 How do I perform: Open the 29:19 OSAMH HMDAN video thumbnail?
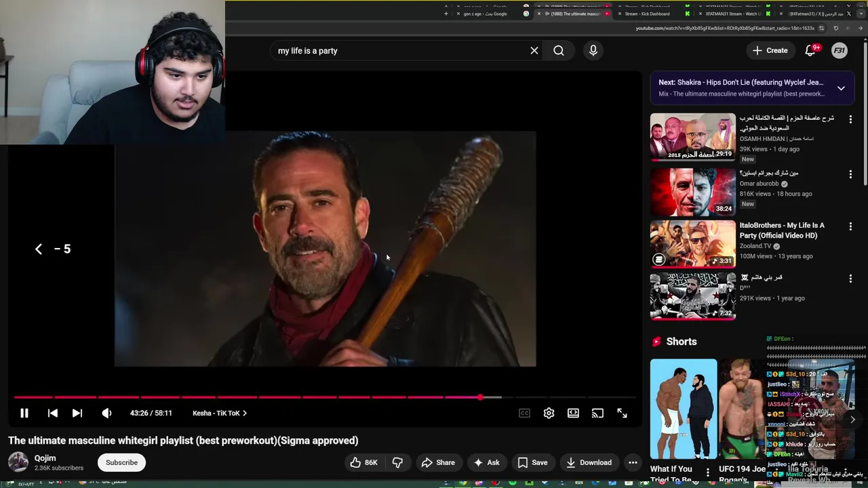coord(692,137)
